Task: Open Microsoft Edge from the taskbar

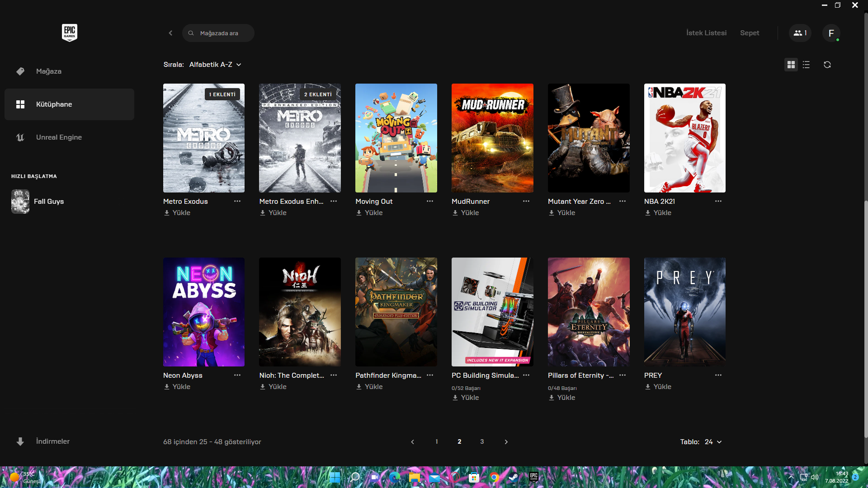Action: (x=395, y=477)
